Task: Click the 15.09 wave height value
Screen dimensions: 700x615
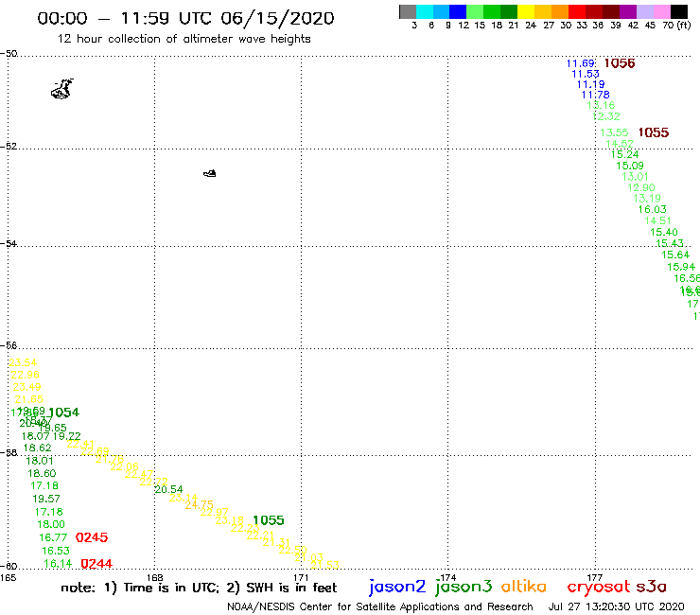Action: [x=630, y=166]
